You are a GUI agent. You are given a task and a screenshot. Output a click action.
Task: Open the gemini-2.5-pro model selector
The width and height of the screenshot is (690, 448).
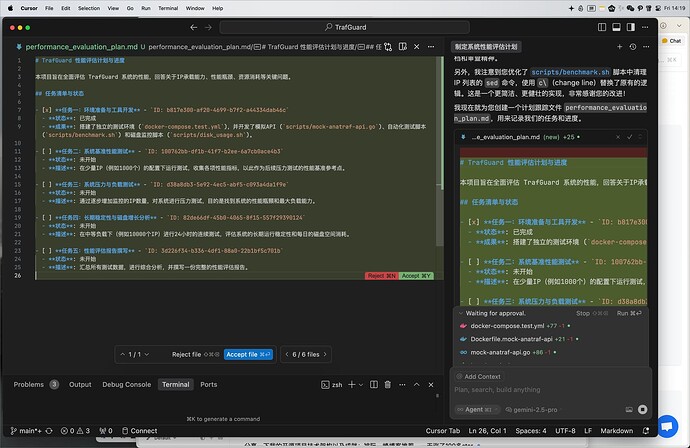(531, 410)
